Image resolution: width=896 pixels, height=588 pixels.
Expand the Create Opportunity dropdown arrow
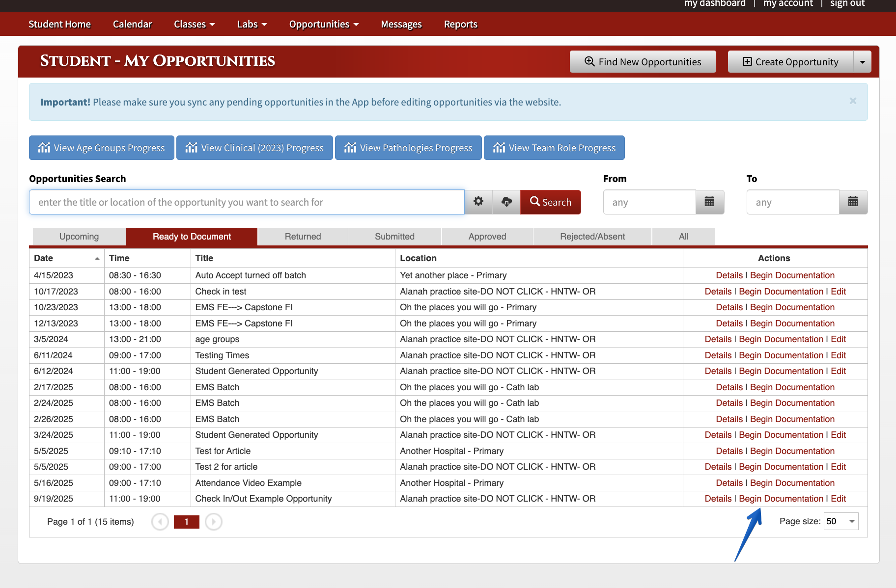click(863, 61)
